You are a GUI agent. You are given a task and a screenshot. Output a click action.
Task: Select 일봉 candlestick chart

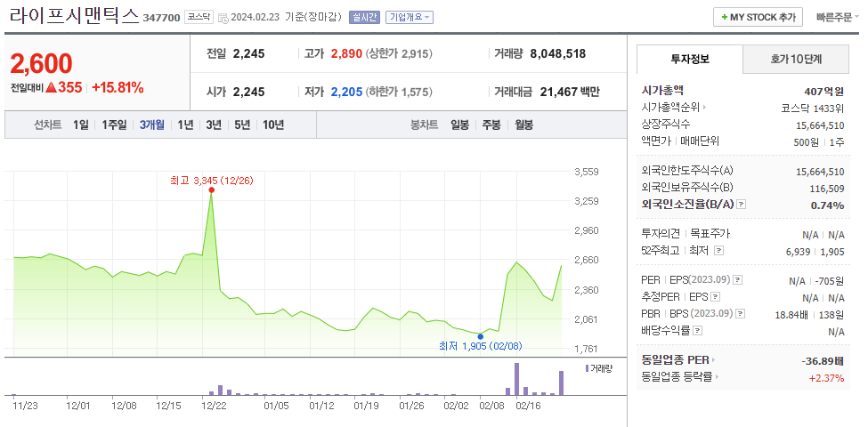click(459, 125)
